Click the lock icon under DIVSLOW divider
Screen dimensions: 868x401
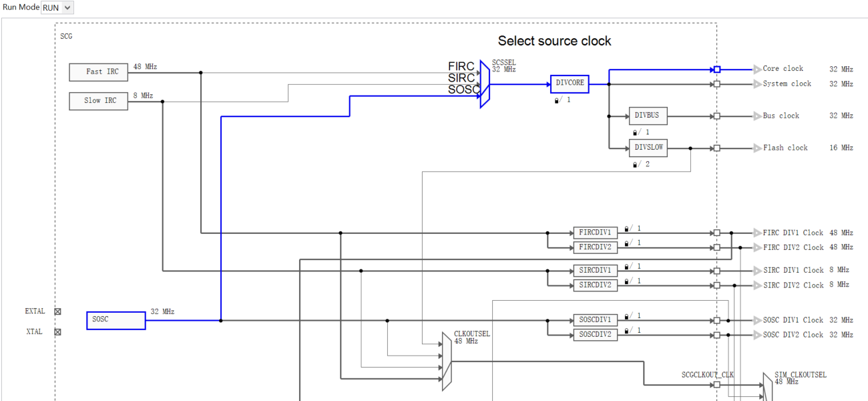tap(635, 164)
